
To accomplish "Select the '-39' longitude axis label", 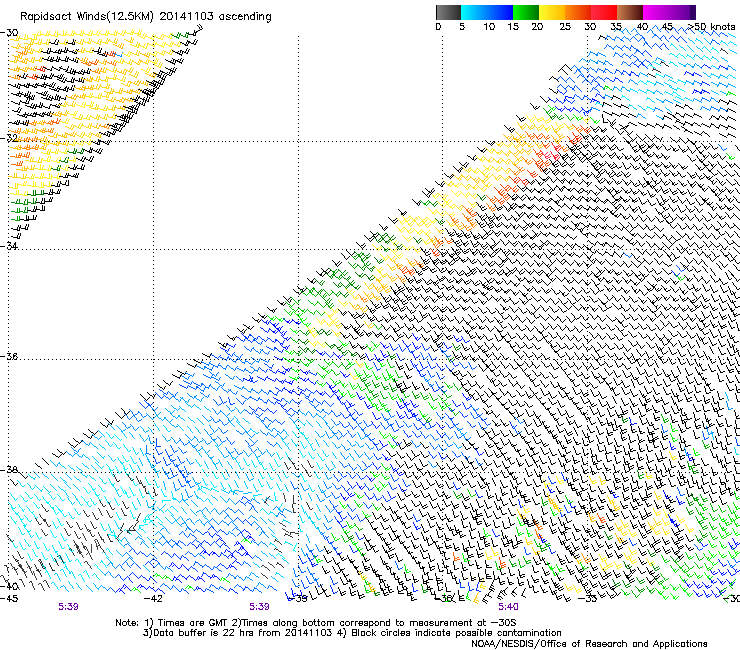I will click(298, 599).
